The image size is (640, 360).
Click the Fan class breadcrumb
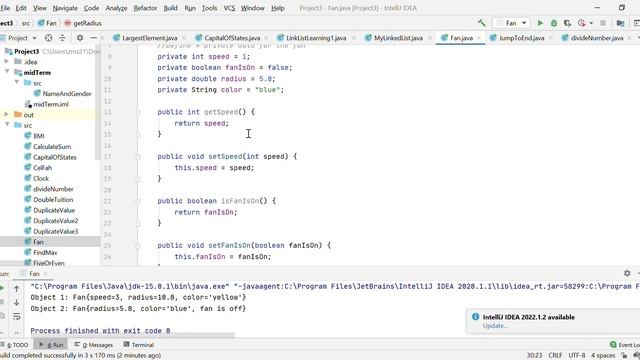click(x=47, y=23)
